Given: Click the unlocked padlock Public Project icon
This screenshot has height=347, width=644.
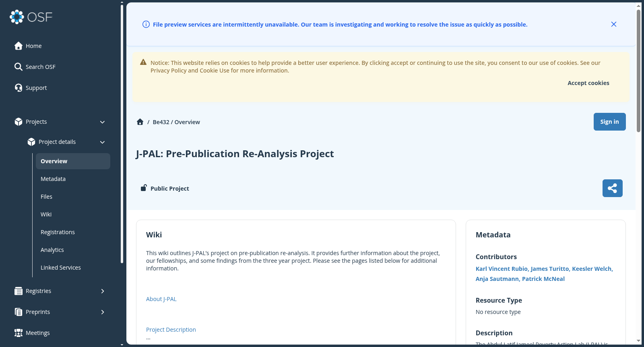Looking at the screenshot, I should click(x=144, y=188).
